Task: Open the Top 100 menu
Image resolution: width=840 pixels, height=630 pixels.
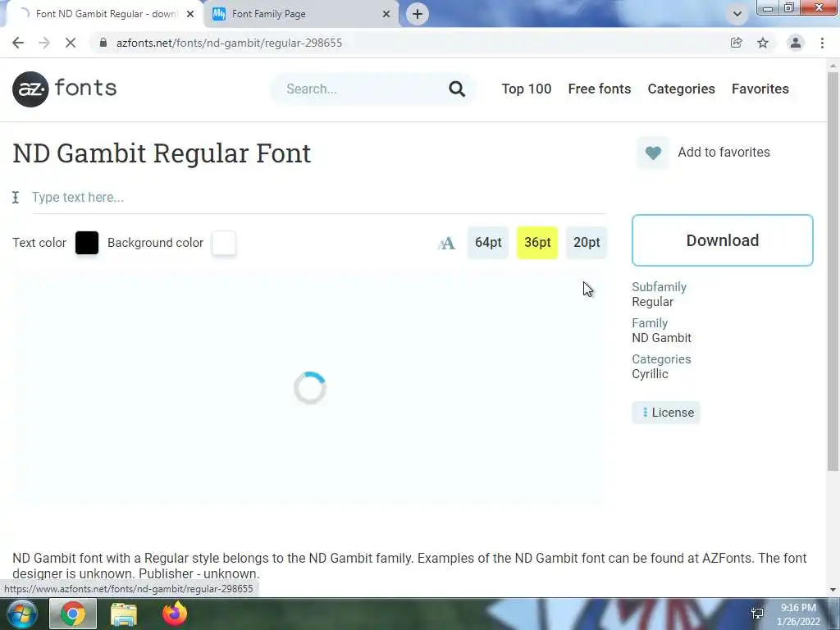Action: 526,89
